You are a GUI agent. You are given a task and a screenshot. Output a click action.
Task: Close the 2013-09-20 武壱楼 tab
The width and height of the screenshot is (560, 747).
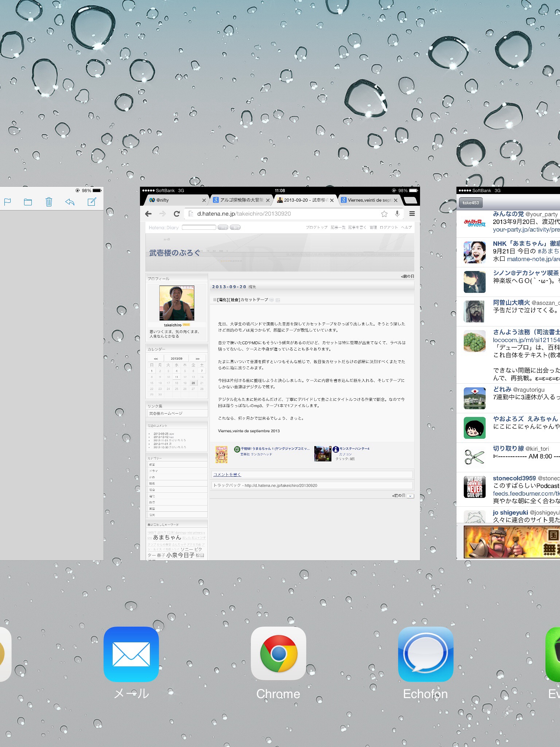coord(332,200)
